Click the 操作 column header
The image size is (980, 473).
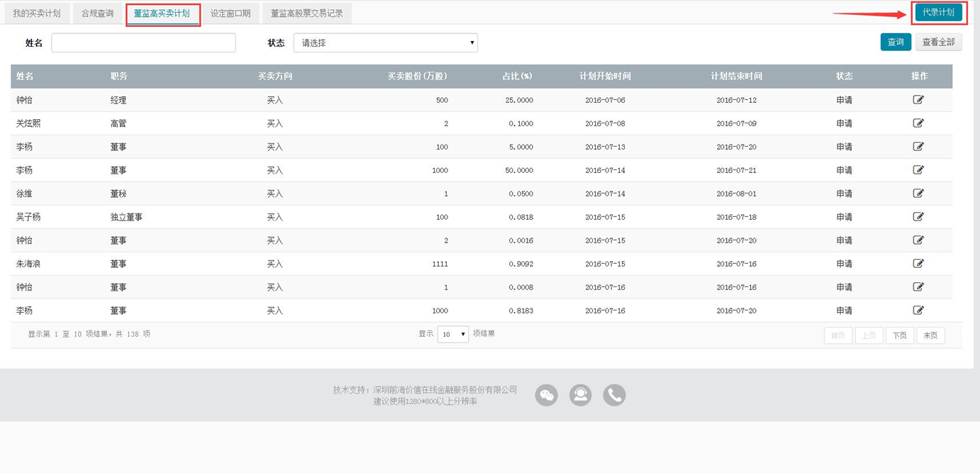[919, 76]
